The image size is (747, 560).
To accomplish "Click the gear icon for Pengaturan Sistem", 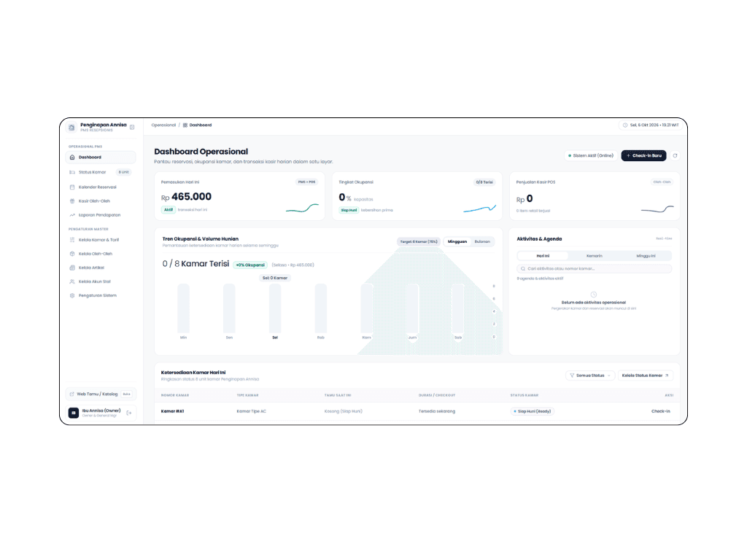I will pos(72,295).
